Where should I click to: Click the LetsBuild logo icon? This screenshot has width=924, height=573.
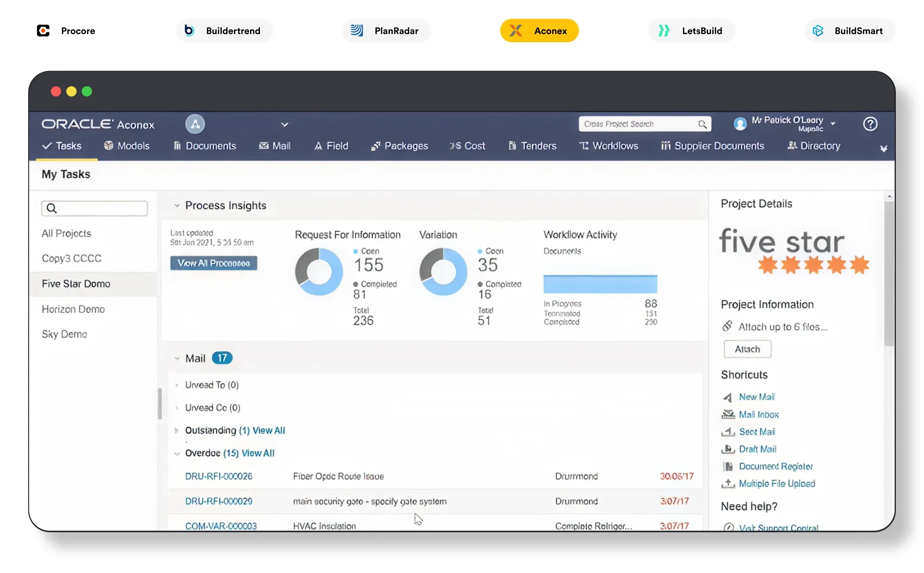664,31
